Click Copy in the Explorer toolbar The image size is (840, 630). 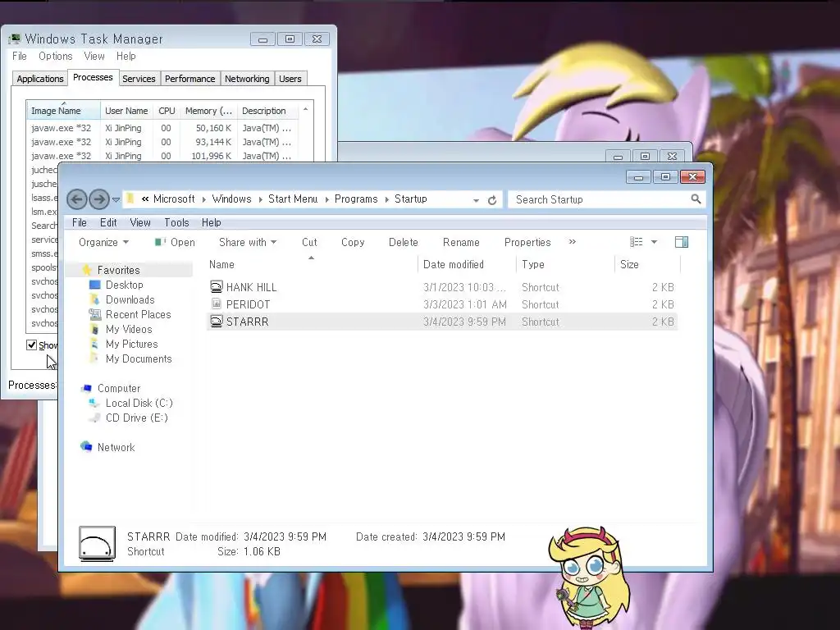click(x=353, y=242)
